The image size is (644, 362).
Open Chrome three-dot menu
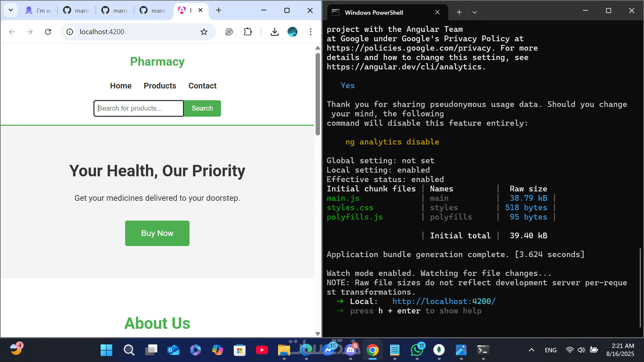pos(310,32)
